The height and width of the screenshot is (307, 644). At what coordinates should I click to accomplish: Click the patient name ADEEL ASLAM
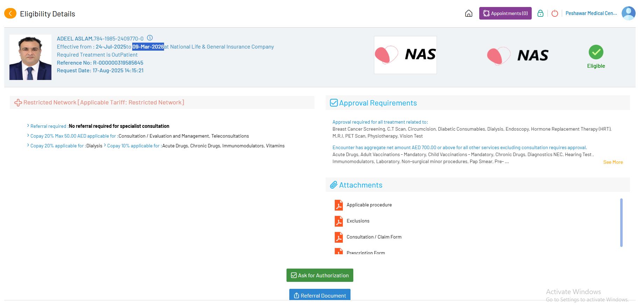(x=75, y=39)
